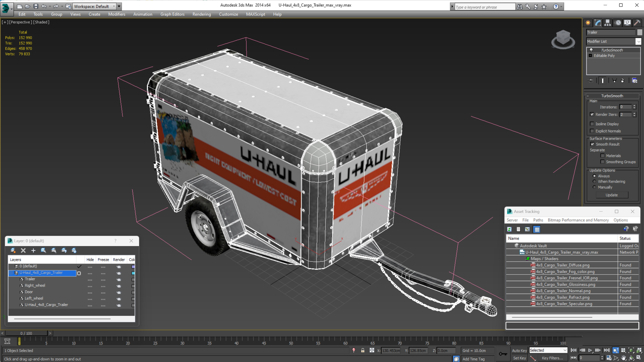Viewport: 644px width, 362px height.
Task: Select table view icon in Asset Tracking
Action: tap(537, 229)
